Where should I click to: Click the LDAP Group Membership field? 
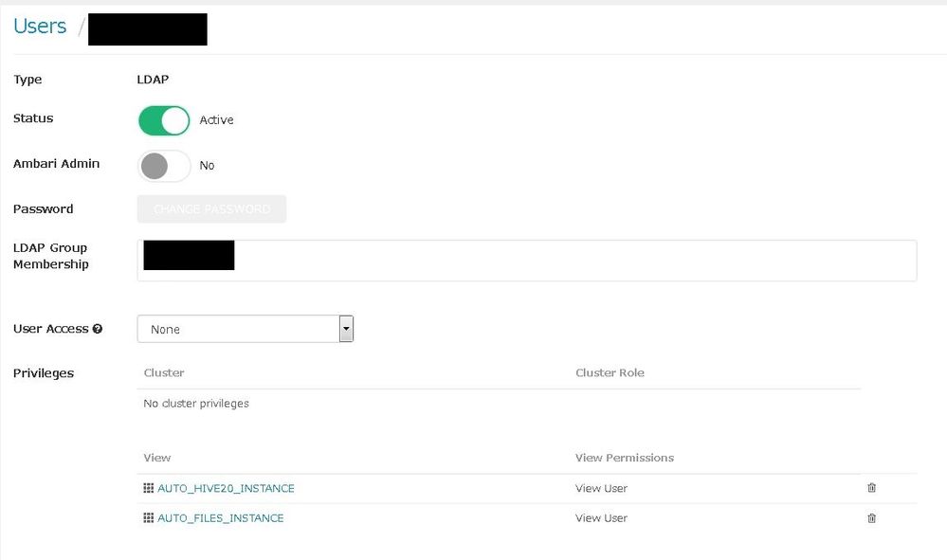tap(569, 261)
